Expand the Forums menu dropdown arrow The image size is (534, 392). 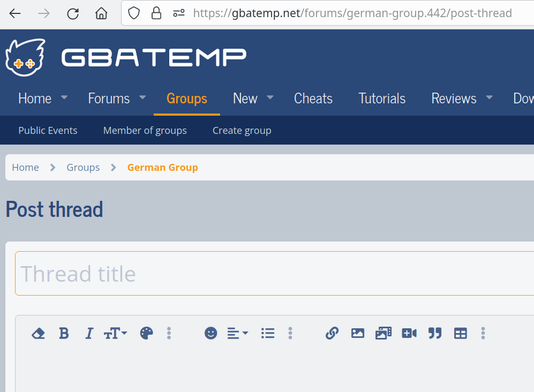[142, 98]
